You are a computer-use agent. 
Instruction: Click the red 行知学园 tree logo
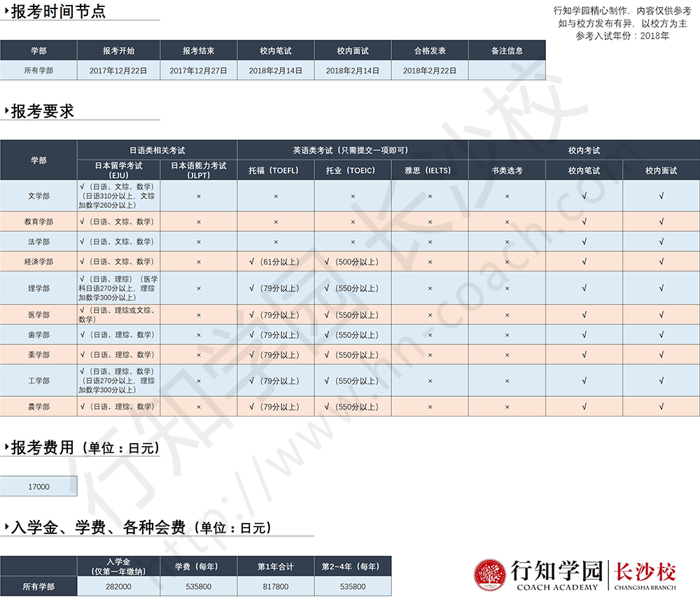pos(489,575)
